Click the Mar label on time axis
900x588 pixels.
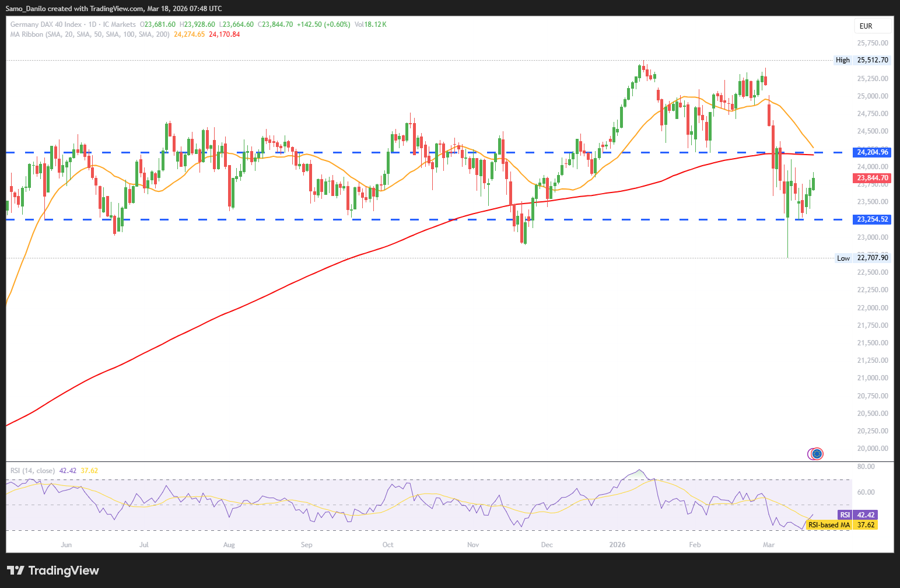(x=769, y=545)
